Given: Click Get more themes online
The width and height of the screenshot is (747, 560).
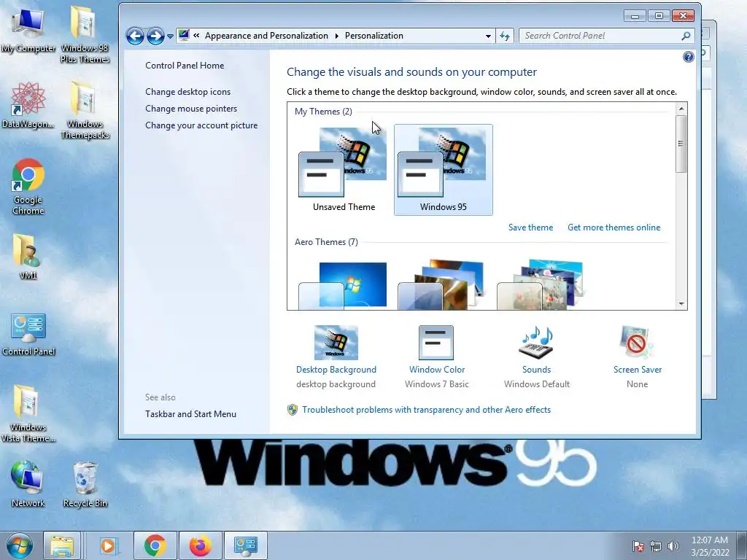Looking at the screenshot, I should (x=614, y=227).
